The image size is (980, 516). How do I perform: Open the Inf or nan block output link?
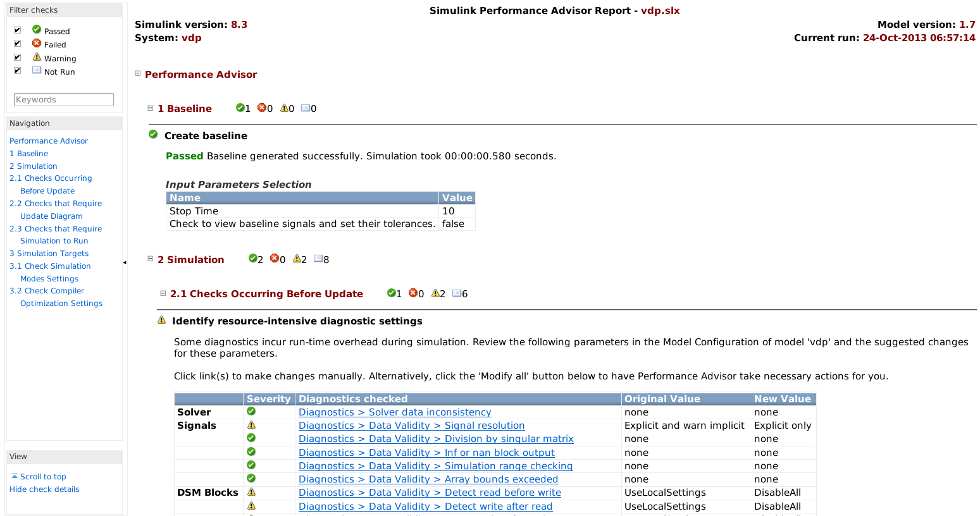click(x=426, y=453)
